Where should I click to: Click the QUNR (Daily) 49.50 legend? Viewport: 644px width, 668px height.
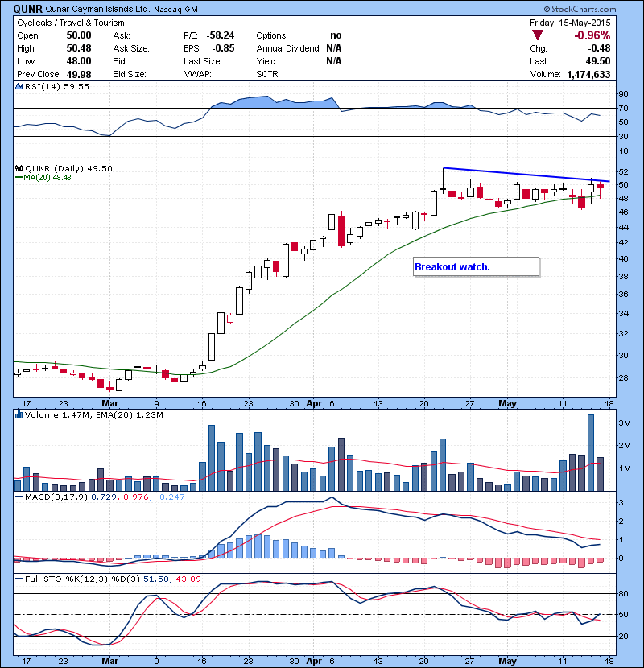(x=68, y=169)
